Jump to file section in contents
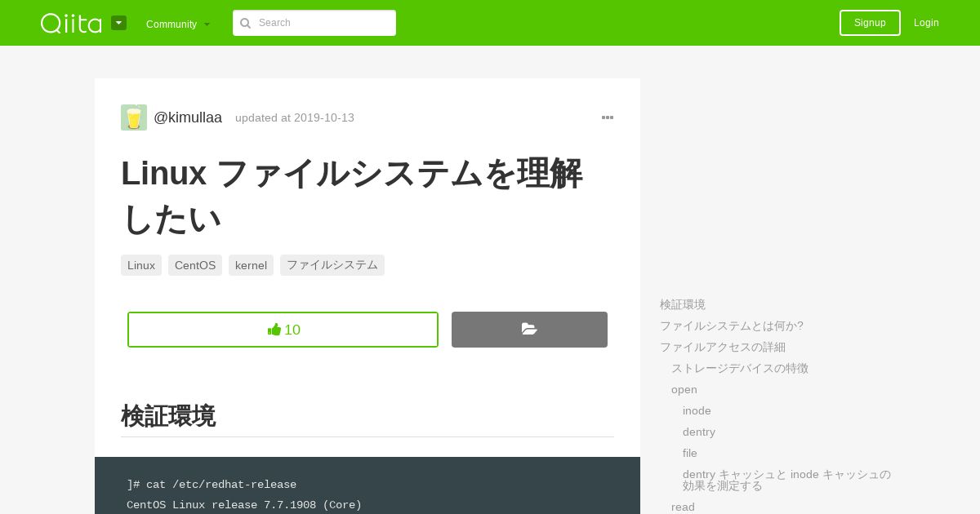Image resolution: width=980 pixels, height=514 pixels. [690, 453]
